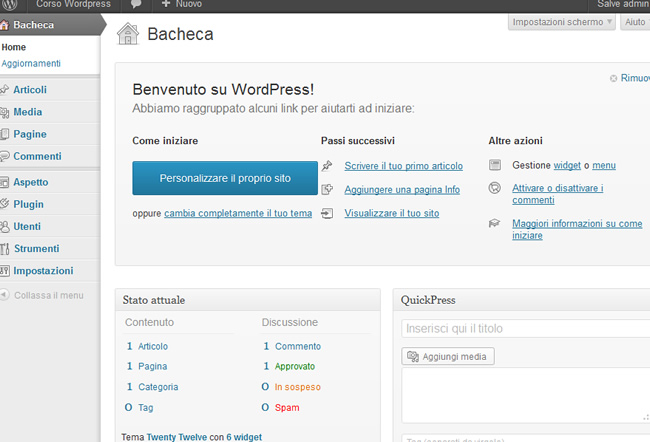The image size is (650, 442).
Task: Click the Plugin icon in sidebar
Action: pyautogui.click(x=6, y=204)
